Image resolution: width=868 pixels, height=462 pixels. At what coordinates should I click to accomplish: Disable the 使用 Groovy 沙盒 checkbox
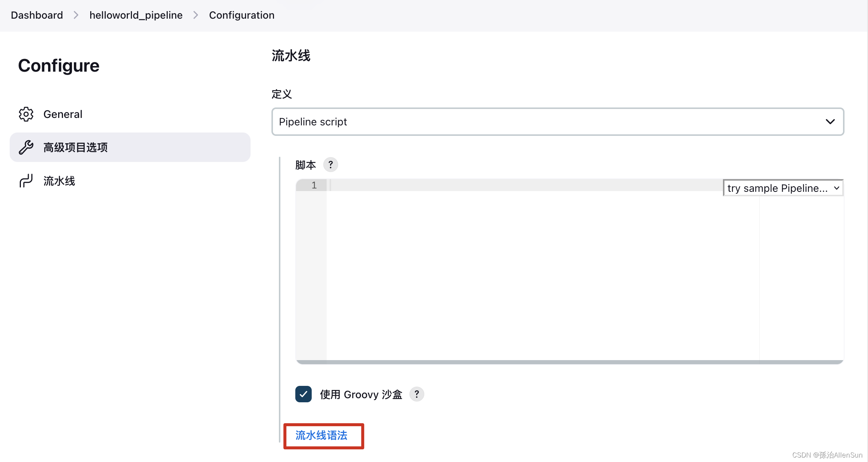(x=303, y=394)
